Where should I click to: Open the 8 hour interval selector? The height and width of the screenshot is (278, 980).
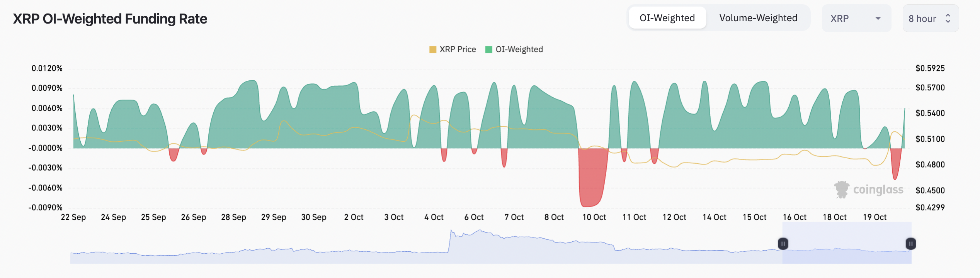[931, 18]
